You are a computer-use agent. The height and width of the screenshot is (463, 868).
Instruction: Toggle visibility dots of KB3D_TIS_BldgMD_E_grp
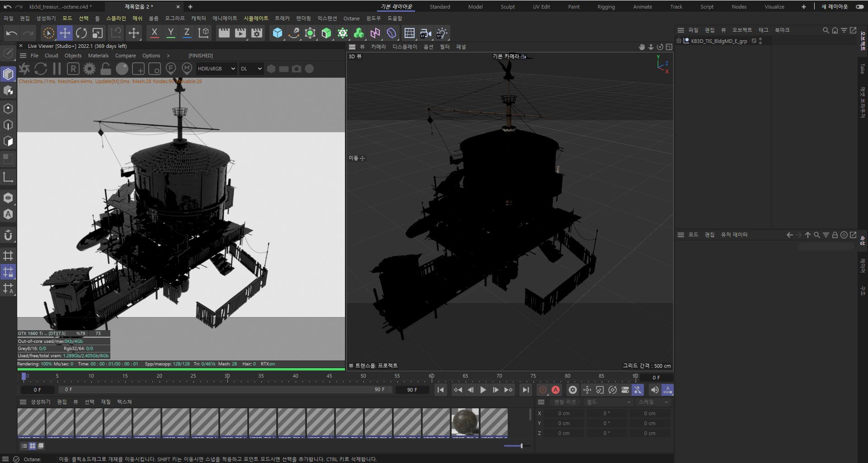tap(760, 41)
